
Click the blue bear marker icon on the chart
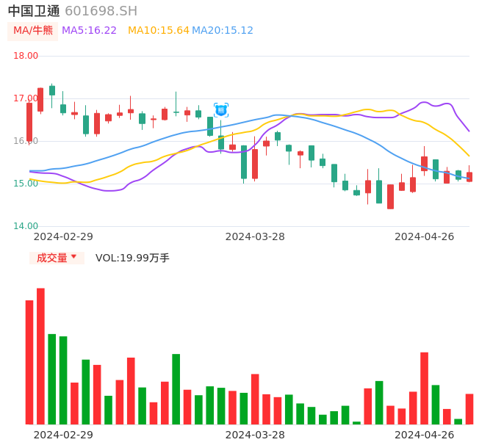point(221,111)
